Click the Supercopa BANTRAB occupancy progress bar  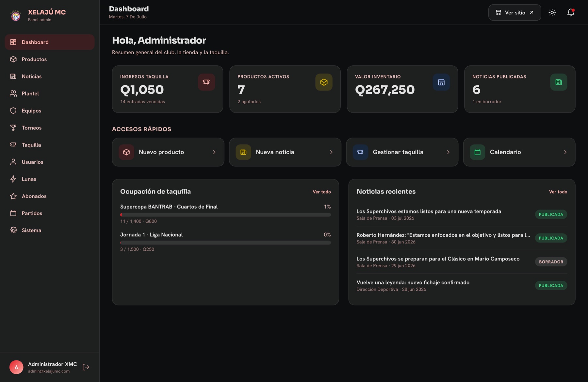[x=225, y=215]
